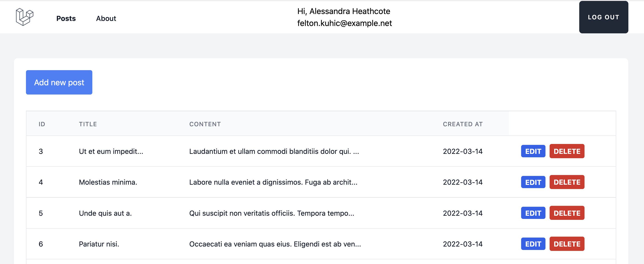Click the date 2022-03-14 in 'Unde quis aut a.' row
Image resolution: width=644 pixels, height=264 pixels.
[463, 213]
